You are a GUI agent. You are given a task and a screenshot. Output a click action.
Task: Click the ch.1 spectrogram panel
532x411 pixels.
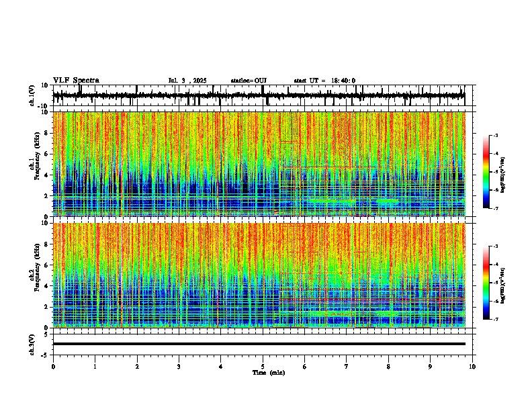click(x=259, y=164)
